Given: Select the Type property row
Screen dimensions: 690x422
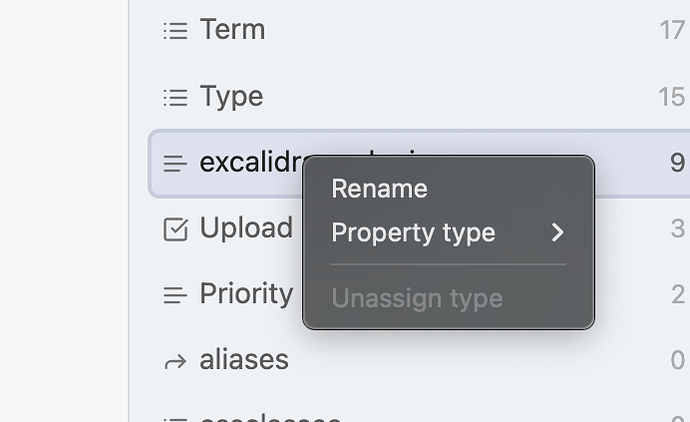Looking at the screenshot, I should tap(420, 97).
